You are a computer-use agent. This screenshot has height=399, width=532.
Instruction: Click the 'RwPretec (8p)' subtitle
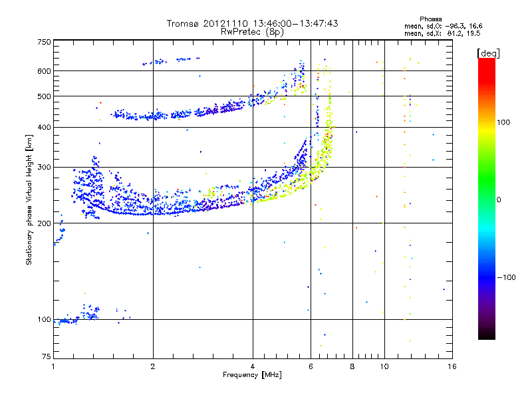252,32
